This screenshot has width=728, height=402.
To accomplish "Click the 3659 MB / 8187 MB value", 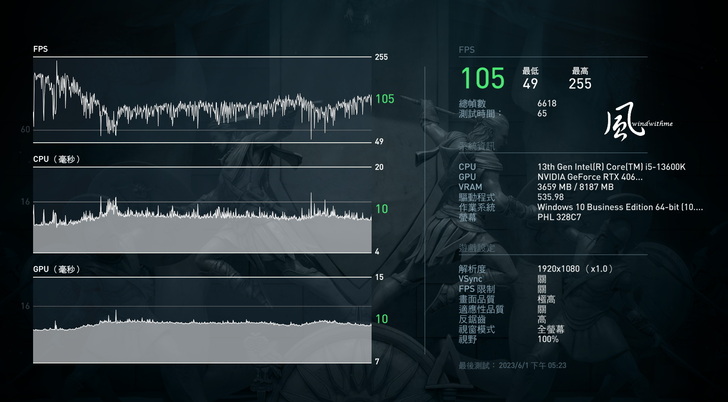I will pos(575,187).
